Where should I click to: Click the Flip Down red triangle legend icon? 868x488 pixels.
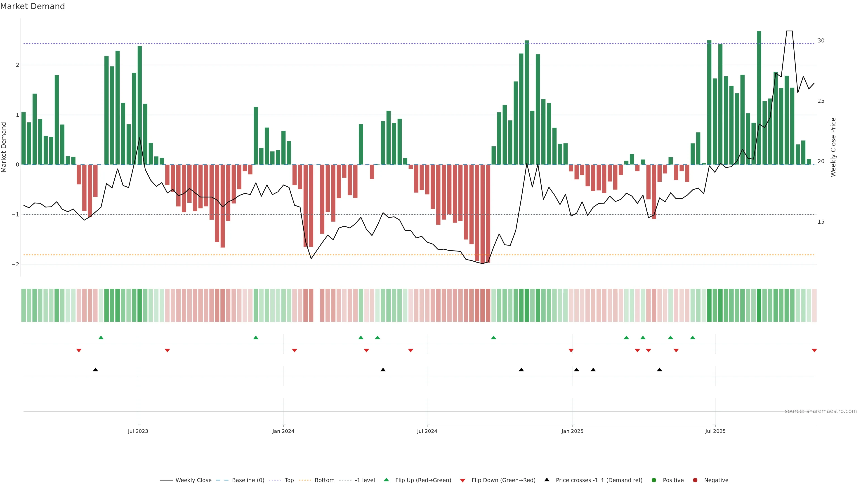point(463,481)
